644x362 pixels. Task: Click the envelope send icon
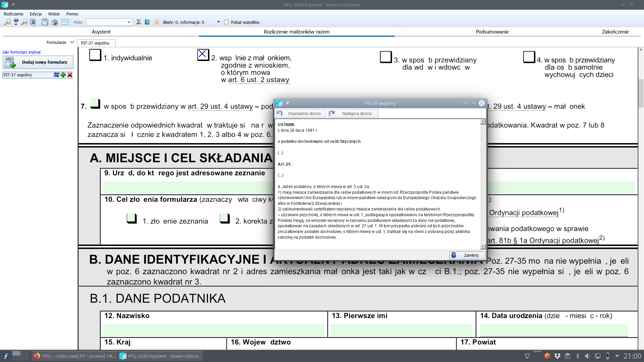pyautogui.click(x=65, y=22)
